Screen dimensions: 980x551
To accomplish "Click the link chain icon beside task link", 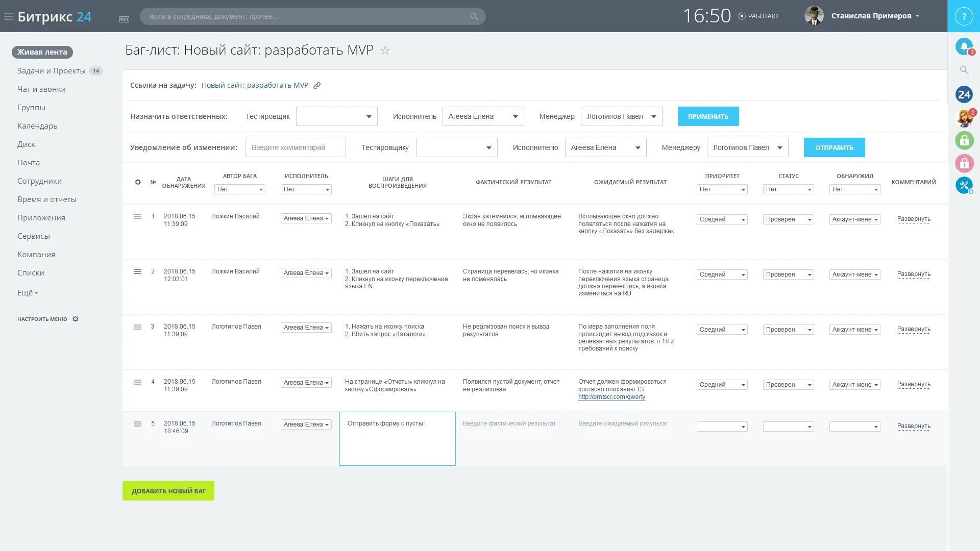I will [x=317, y=86].
